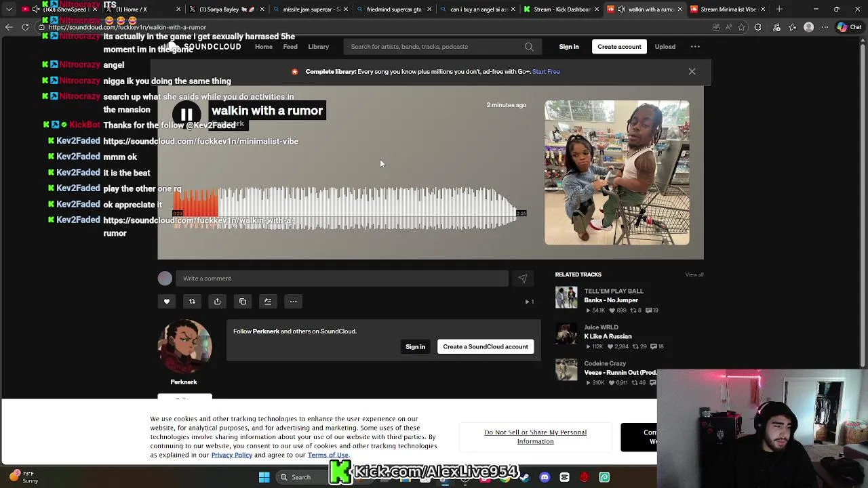Screen dimensions: 868x488
Task: Send comment with the paper plane icon
Action: [523, 279]
